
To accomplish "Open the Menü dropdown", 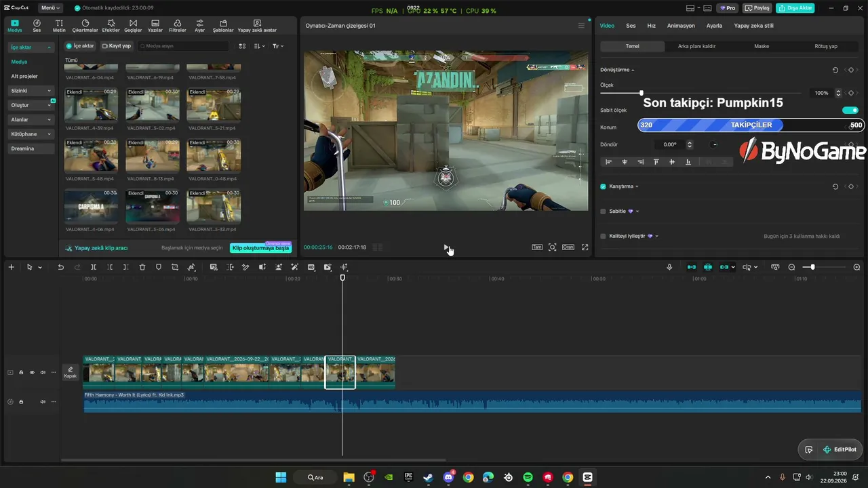I will [x=50, y=8].
